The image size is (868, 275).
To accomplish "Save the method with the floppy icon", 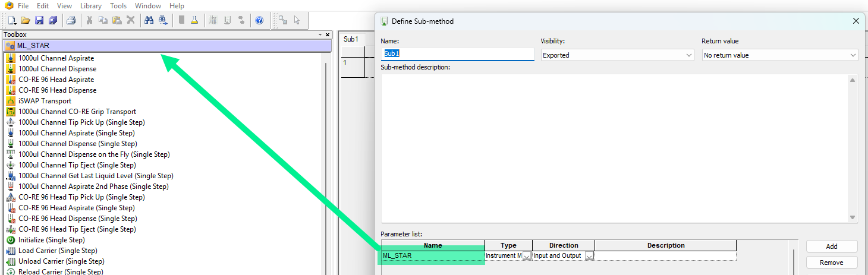I will (x=39, y=20).
